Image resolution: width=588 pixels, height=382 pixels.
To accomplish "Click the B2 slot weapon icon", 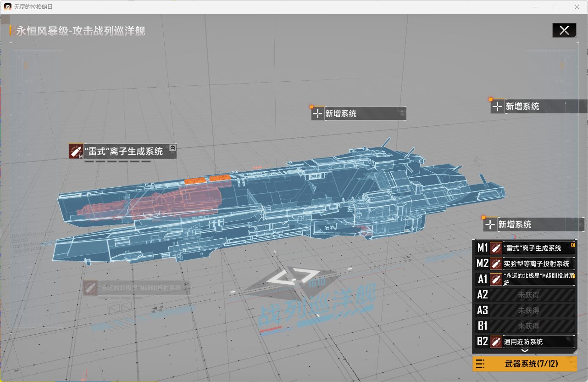I will (495, 342).
